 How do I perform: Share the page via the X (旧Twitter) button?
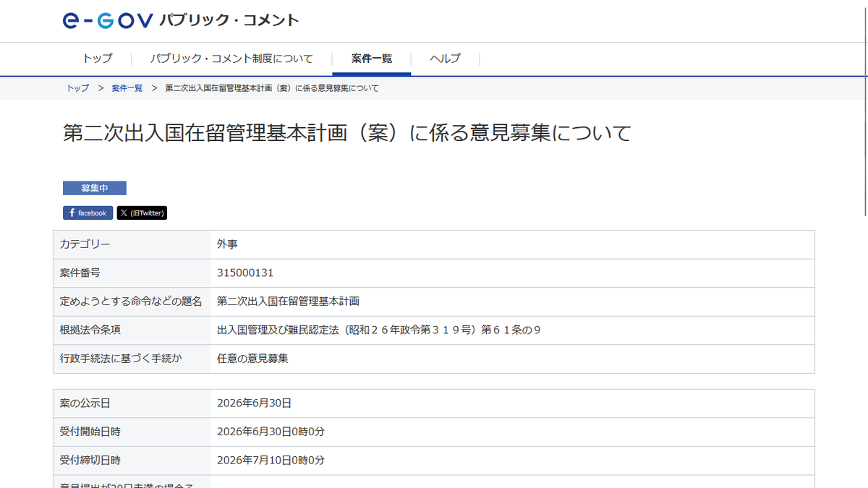[142, 213]
